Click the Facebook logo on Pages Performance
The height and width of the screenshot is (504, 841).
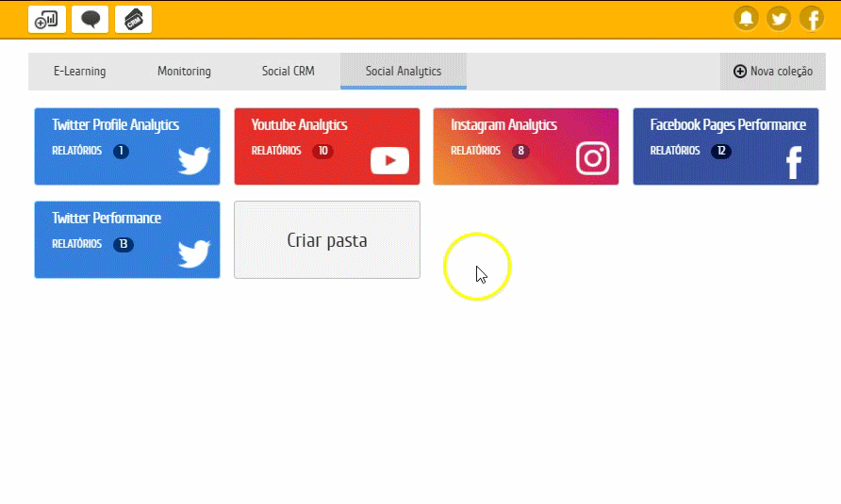794,162
